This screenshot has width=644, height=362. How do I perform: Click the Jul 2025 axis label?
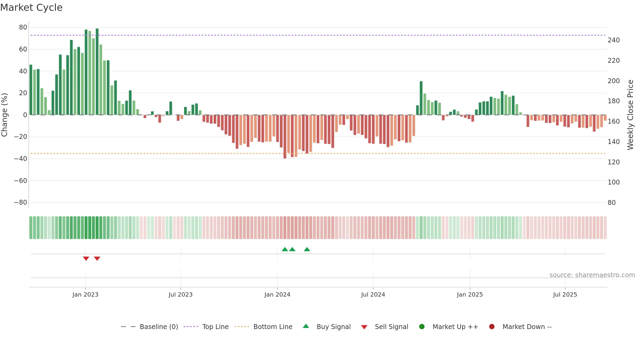pyautogui.click(x=565, y=295)
